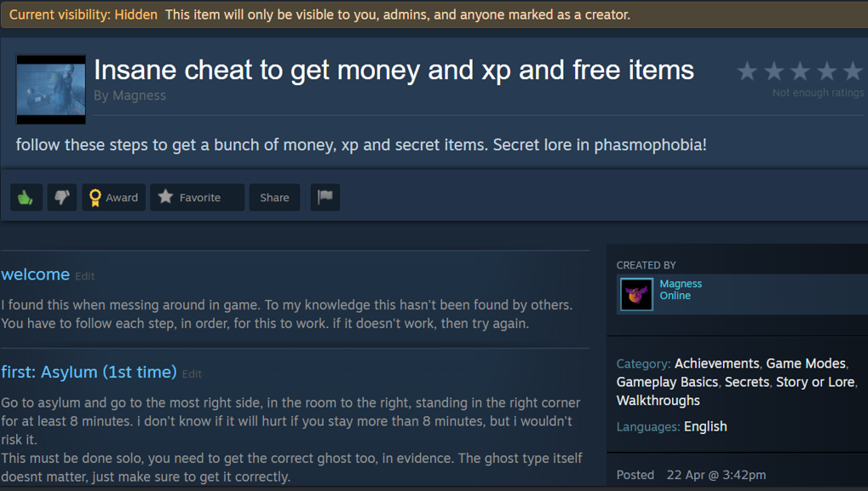The image size is (868, 491).
Task: Click the Favorite star icon
Action: 165,197
